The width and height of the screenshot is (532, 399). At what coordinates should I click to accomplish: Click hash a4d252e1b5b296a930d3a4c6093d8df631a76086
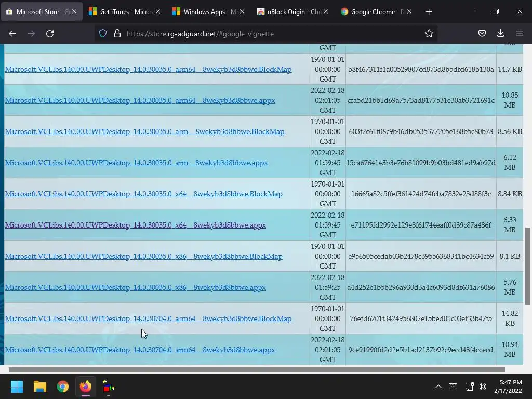tap(421, 288)
